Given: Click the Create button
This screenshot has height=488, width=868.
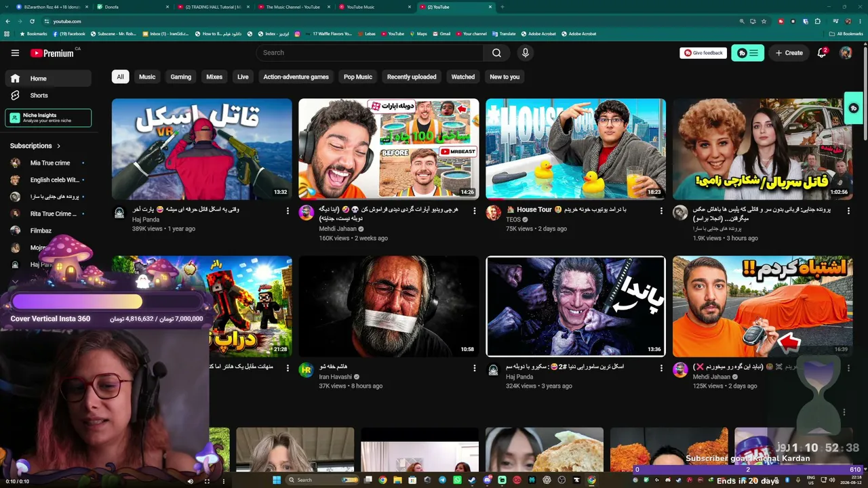Looking at the screenshot, I should 789,53.
